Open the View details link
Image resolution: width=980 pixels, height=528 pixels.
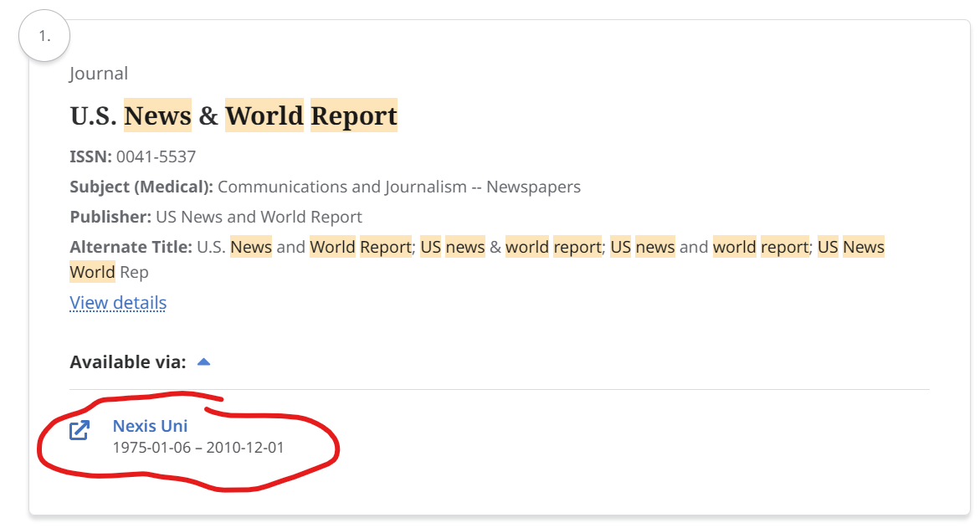coord(118,302)
